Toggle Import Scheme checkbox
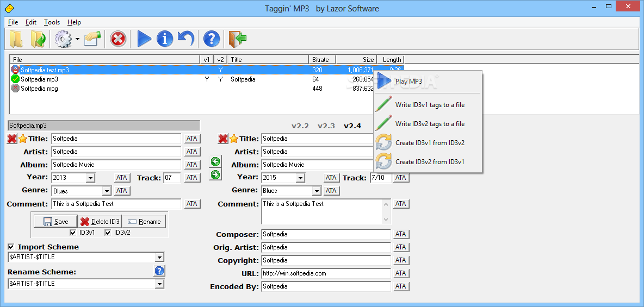The image size is (644, 307). click(11, 247)
